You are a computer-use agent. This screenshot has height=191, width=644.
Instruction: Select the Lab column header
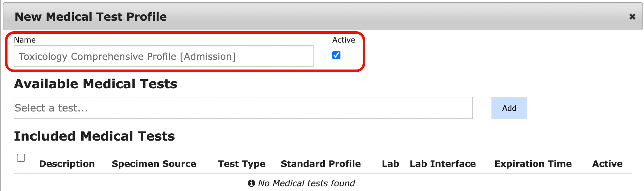click(x=390, y=164)
